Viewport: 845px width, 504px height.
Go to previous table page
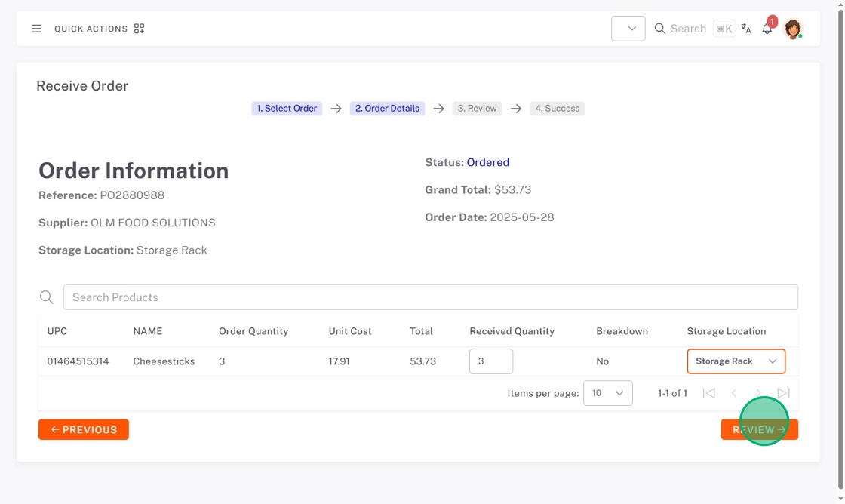click(x=733, y=393)
